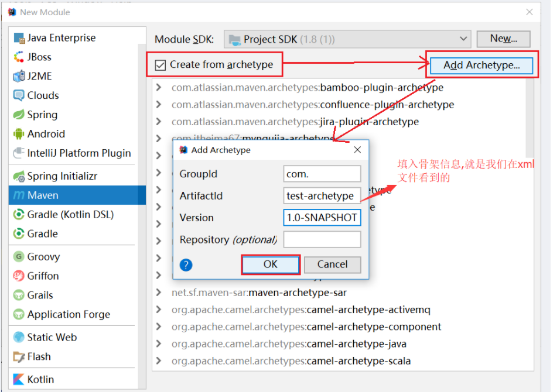
Task: Expand maven-archetype-sar entry
Action: [x=159, y=293]
